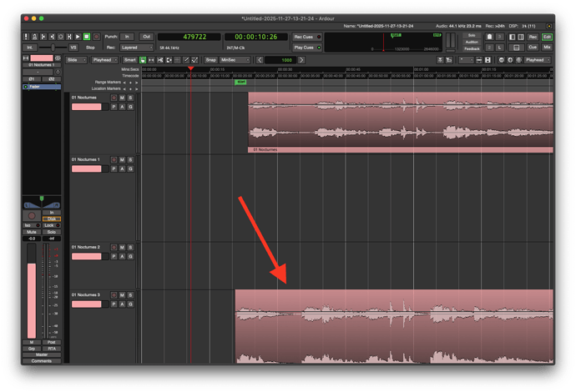
Task: Toggle Smart mode on the toolbar
Action: [129, 60]
